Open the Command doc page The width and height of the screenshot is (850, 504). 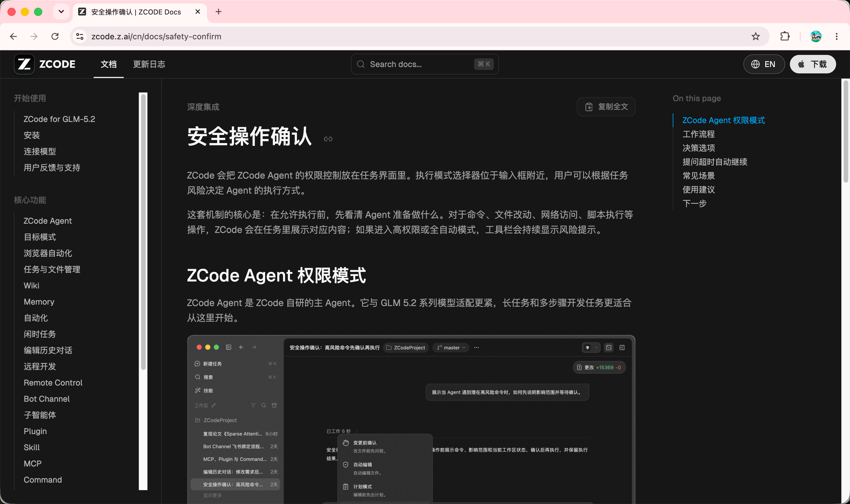(43, 480)
